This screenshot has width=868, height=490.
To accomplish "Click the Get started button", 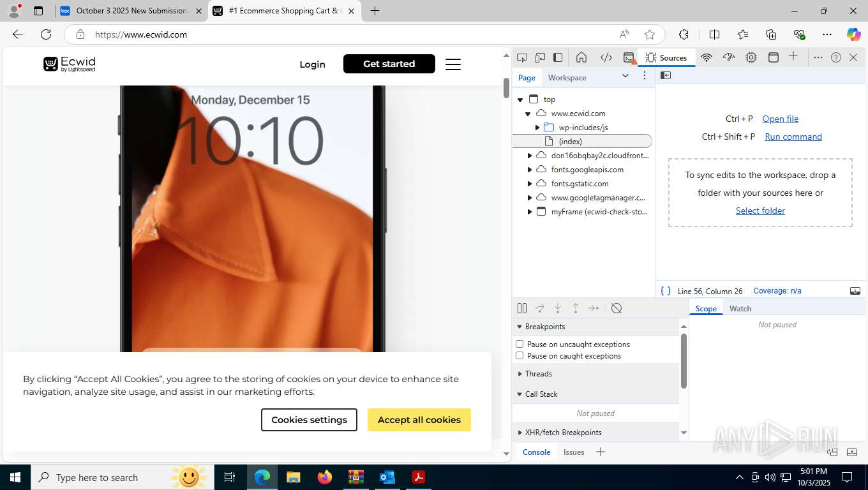I will (389, 64).
